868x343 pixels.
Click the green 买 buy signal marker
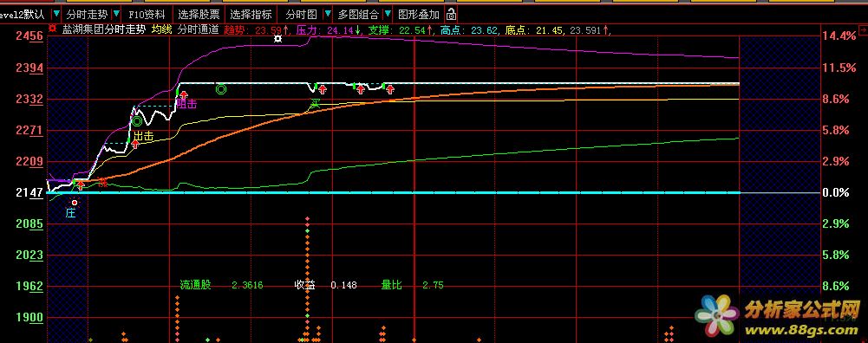(316, 103)
